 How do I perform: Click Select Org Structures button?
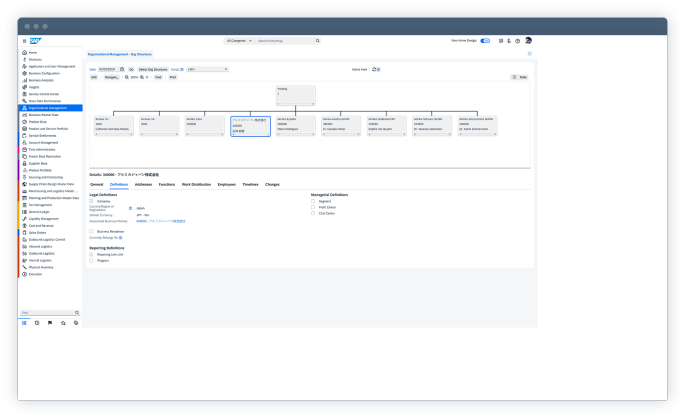pyautogui.click(x=153, y=69)
